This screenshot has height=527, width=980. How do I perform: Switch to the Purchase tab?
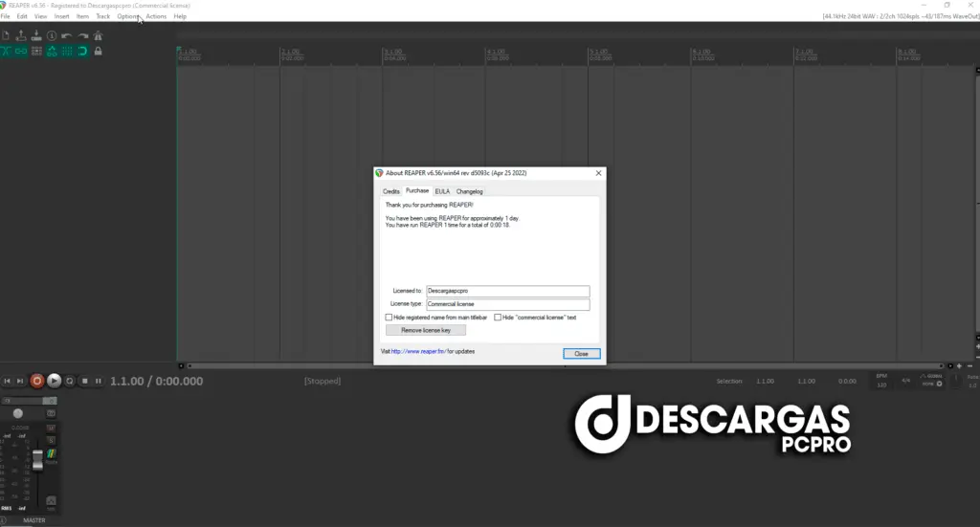pos(417,190)
